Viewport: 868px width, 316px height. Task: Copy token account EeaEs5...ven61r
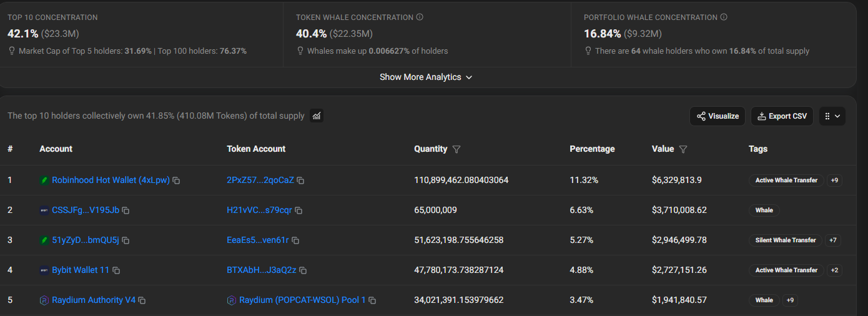295,240
